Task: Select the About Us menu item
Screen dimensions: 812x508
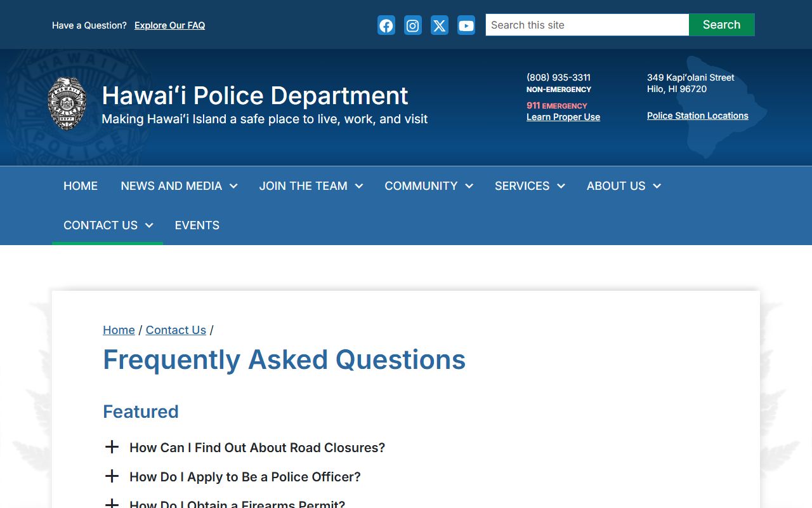Action: point(616,186)
